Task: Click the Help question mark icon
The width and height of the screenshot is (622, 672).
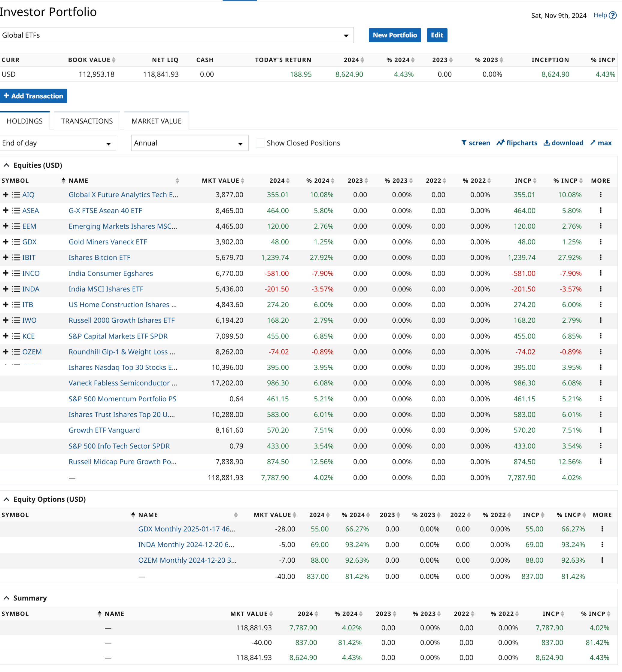Action: (x=613, y=16)
